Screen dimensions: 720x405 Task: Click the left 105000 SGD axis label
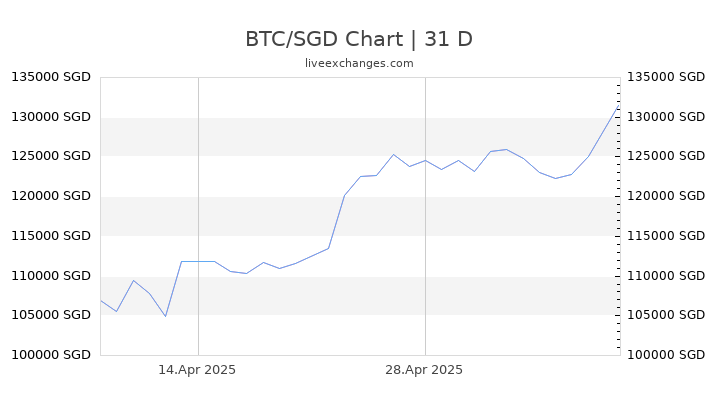pyautogui.click(x=51, y=315)
